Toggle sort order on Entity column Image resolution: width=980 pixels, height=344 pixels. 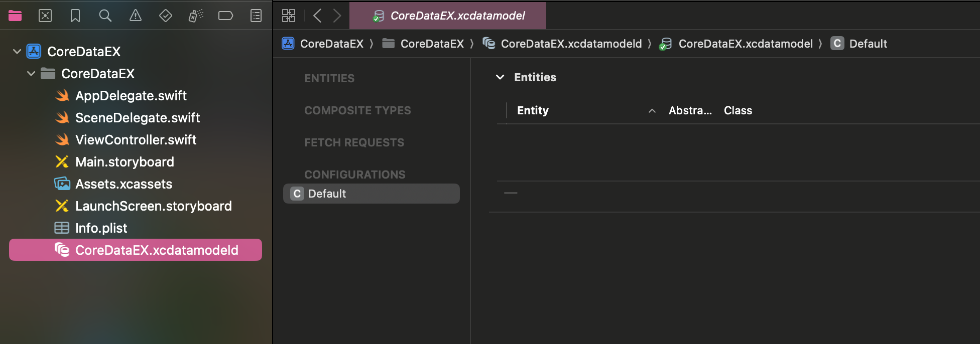tap(652, 111)
